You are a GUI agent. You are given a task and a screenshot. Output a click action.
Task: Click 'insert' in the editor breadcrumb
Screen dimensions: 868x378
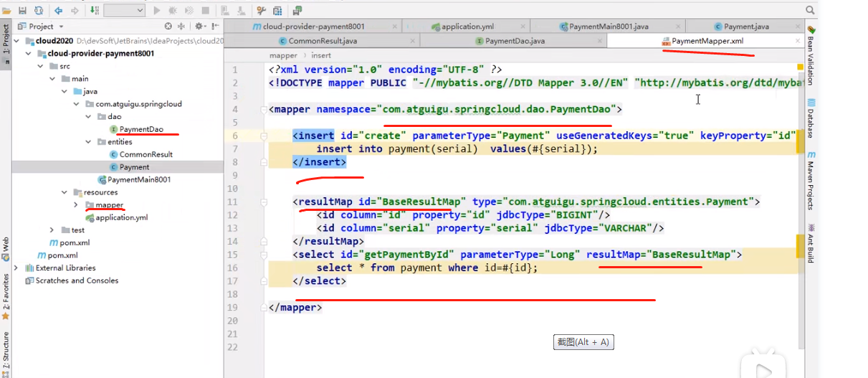(321, 55)
